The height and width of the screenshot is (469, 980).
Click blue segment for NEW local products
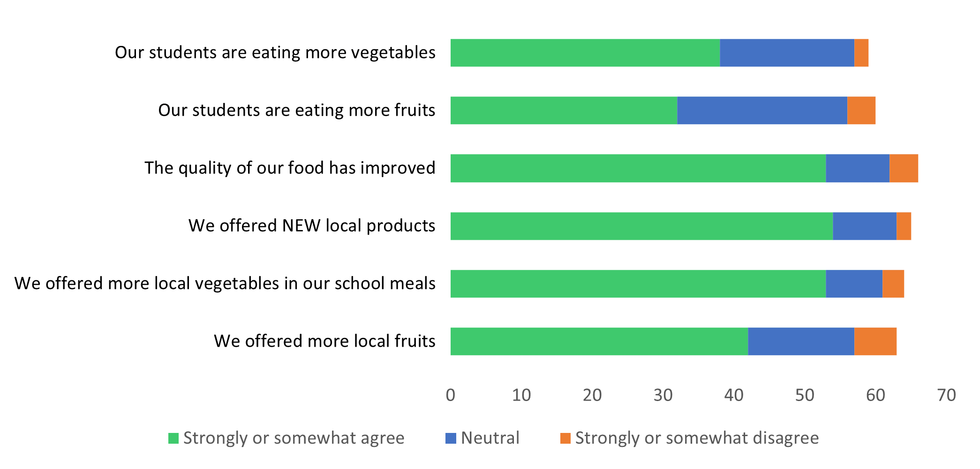[x=865, y=226]
